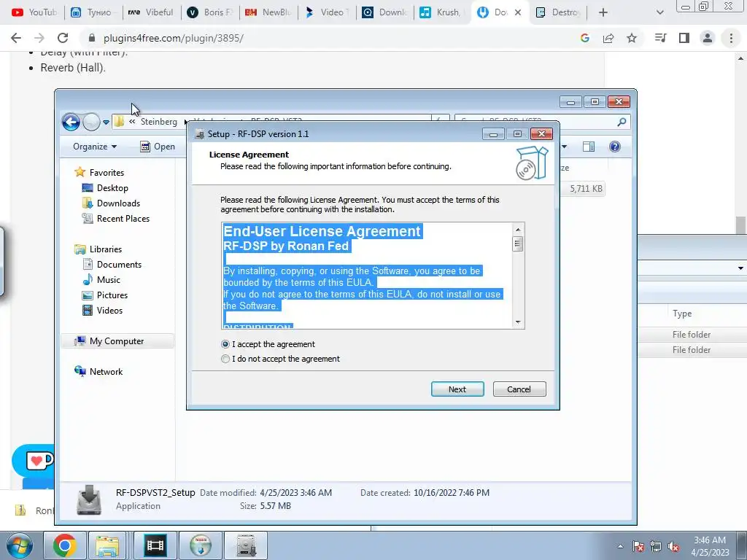Viewport: 747px width, 560px height.
Task: Open Explorer recent locations dropdown arrow
Action: point(107,122)
